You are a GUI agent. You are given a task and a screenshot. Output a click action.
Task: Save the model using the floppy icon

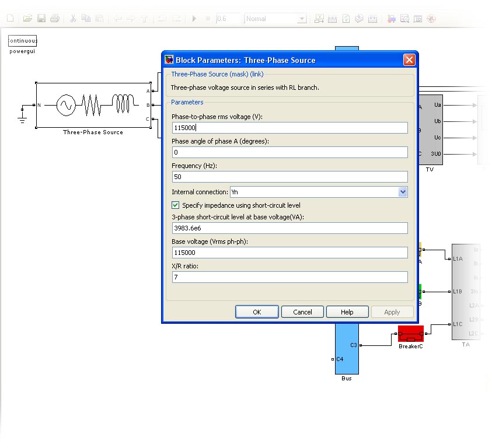pyautogui.click(x=41, y=18)
